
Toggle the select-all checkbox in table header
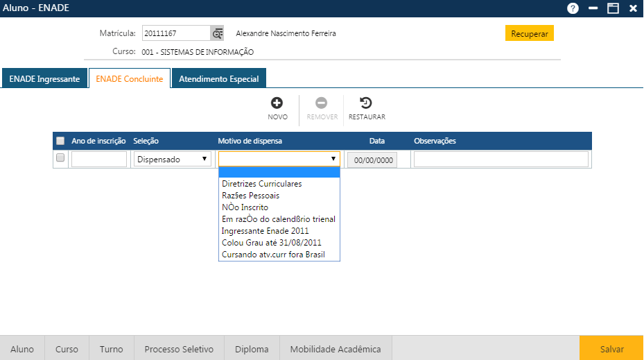click(x=60, y=141)
